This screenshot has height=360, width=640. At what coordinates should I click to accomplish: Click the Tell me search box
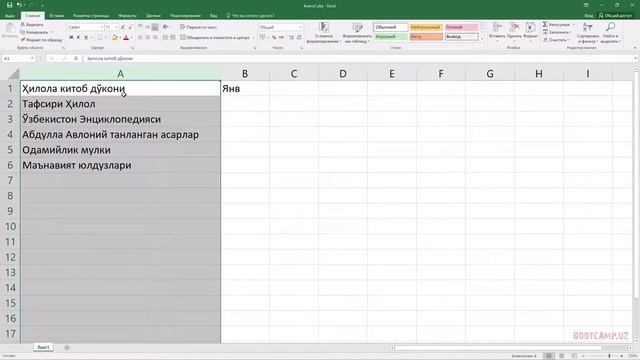pos(250,16)
